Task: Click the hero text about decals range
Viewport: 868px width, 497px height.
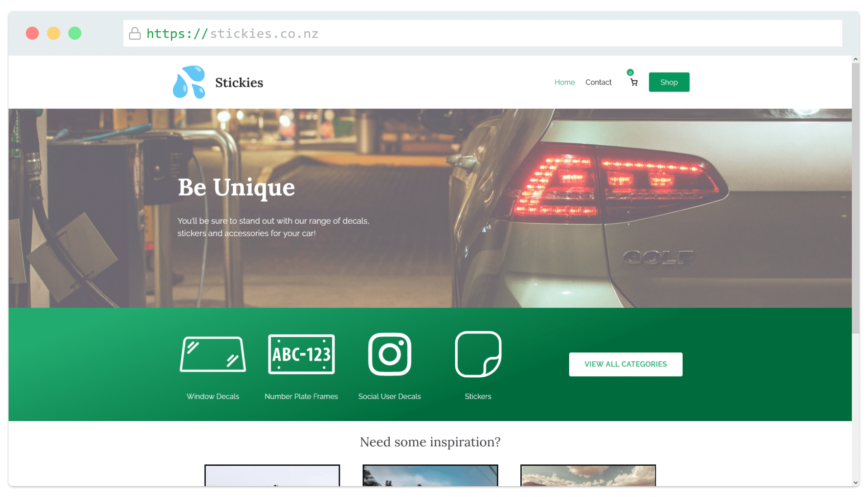Action: pos(274,227)
